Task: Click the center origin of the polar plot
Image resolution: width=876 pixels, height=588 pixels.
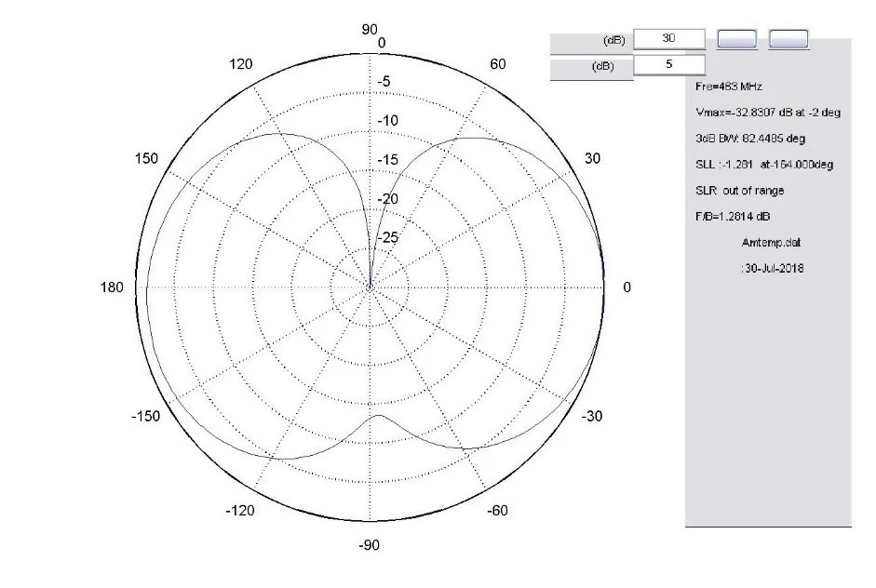Action: [x=370, y=287]
